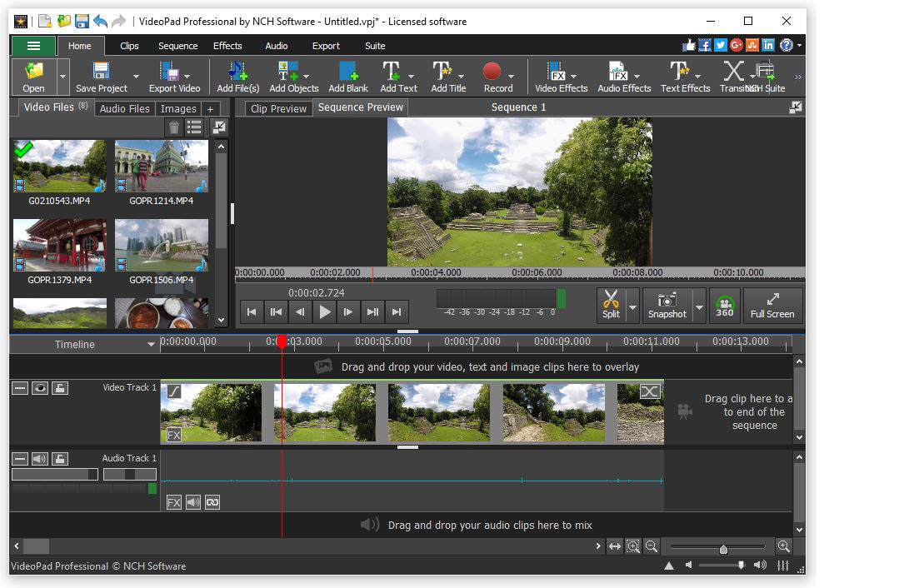Select the GOPR1379.MP4 thumbnail
The image size is (924, 588).
[58, 244]
